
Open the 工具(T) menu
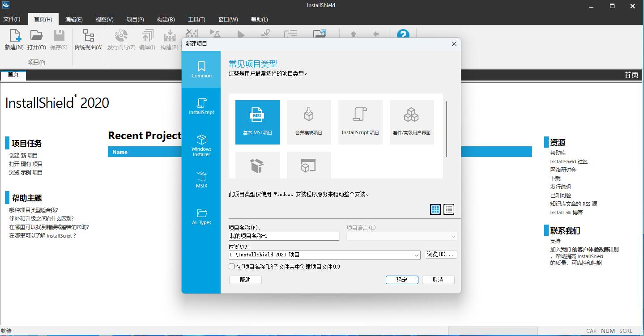click(196, 19)
